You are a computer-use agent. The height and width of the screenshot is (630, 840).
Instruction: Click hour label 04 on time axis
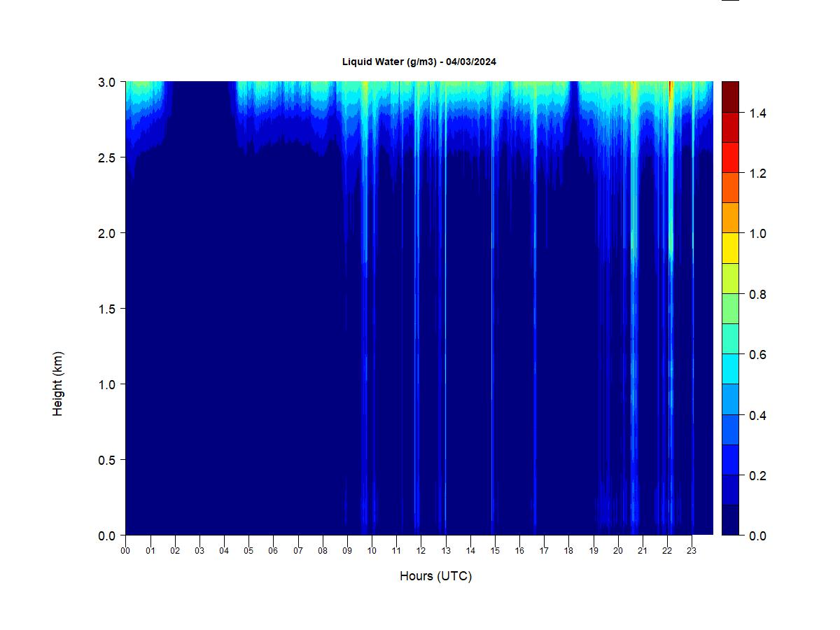(x=224, y=551)
